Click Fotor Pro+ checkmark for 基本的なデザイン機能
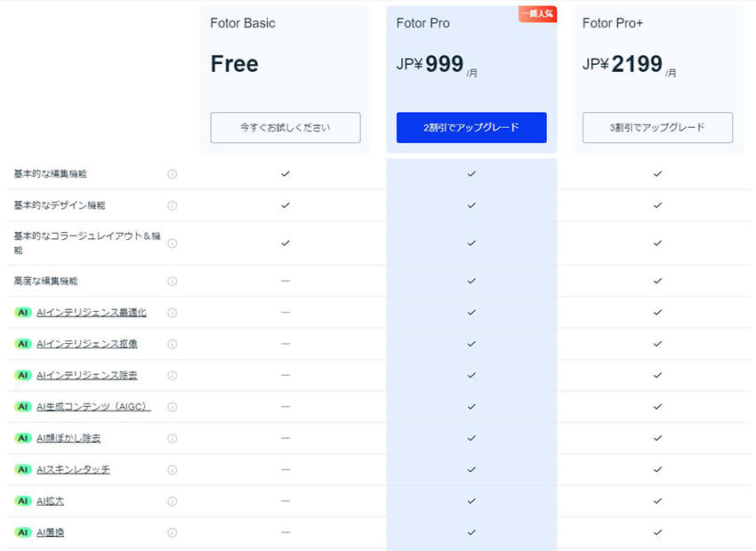Viewport: 756px width, 551px height. (x=657, y=205)
